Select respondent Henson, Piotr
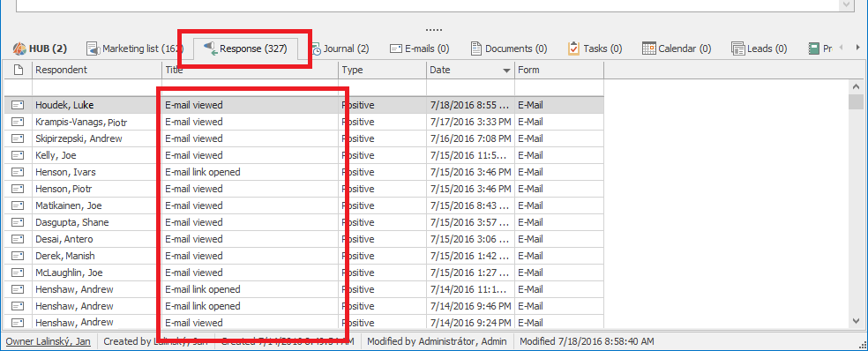 (64, 189)
